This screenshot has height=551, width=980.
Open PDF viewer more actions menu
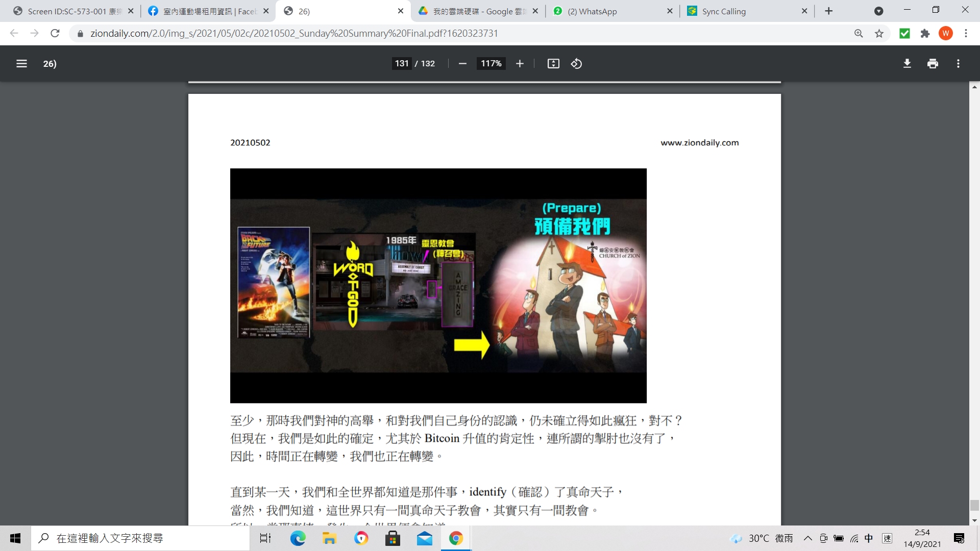point(958,64)
